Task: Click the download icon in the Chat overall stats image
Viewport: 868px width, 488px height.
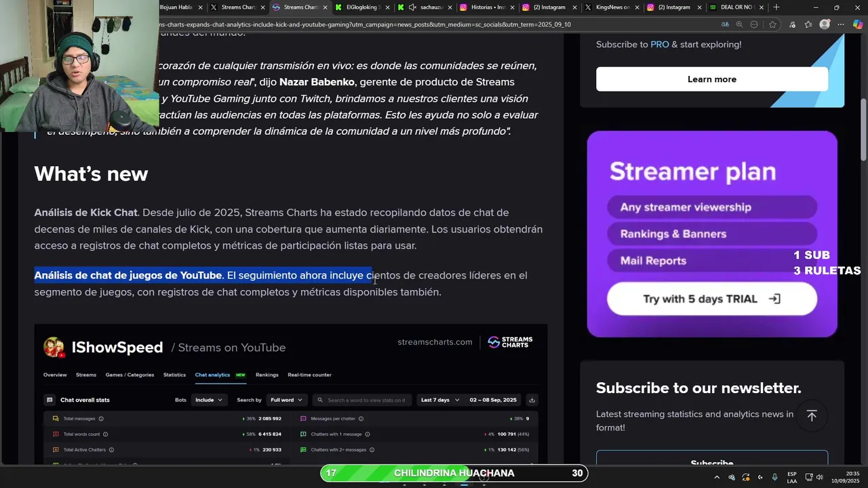Action: [532, 400]
